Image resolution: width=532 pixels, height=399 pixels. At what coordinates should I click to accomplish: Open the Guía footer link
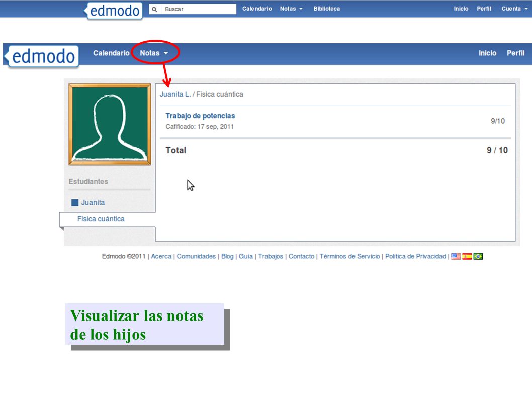pos(246,256)
